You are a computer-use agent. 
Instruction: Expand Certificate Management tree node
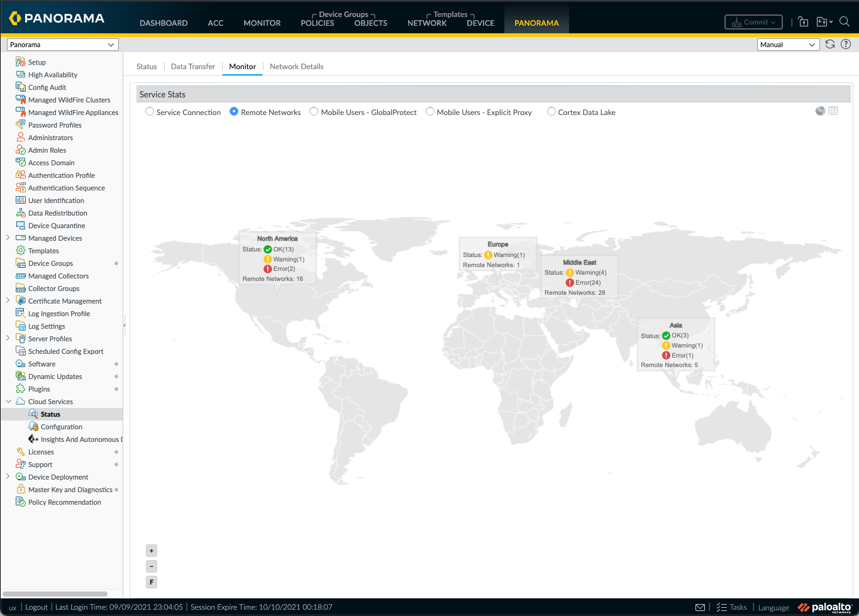pyautogui.click(x=8, y=300)
